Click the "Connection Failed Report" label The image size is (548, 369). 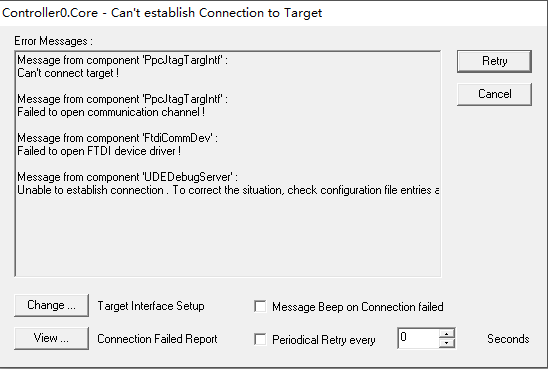pyautogui.click(x=157, y=339)
